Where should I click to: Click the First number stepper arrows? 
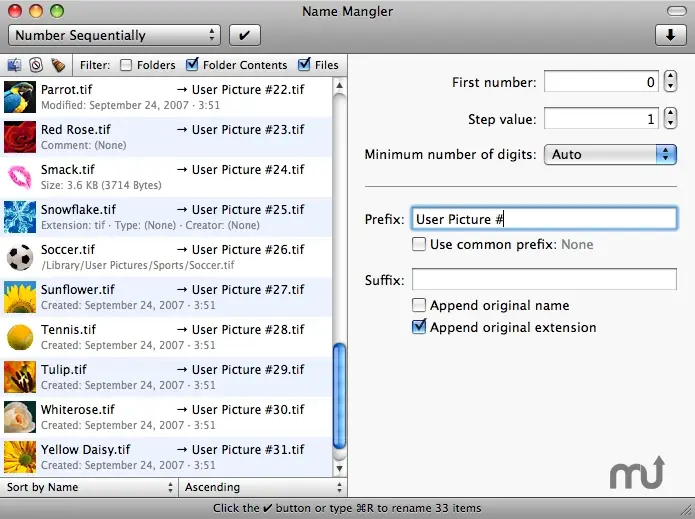click(670, 82)
